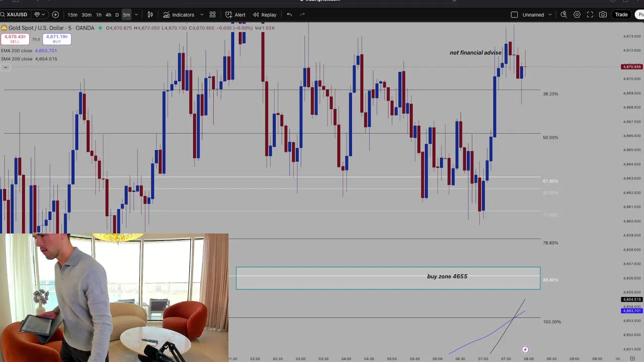644x362 pixels.
Task: Click the 78.60% fib level label
Action: tap(550, 243)
